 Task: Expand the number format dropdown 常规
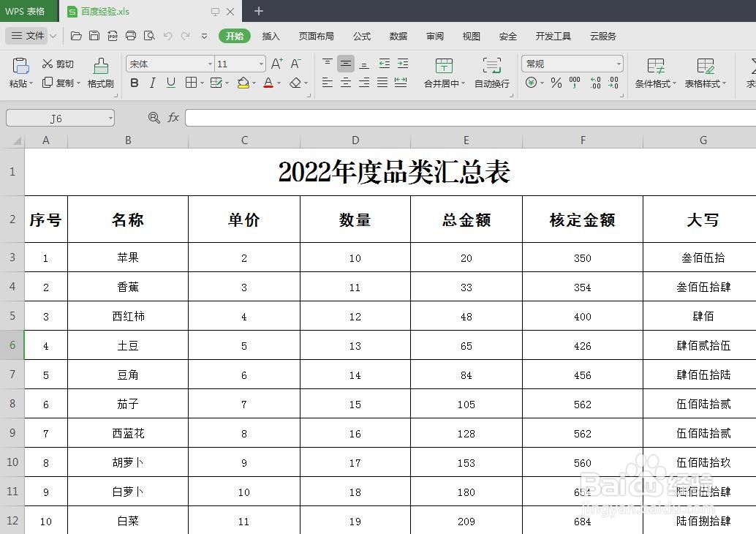tap(619, 64)
